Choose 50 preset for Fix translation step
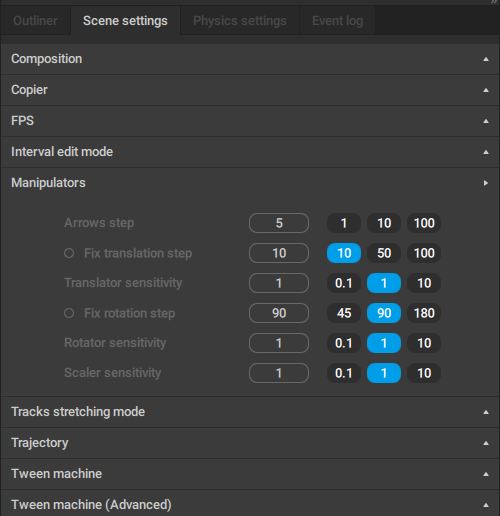 (384, 253)
